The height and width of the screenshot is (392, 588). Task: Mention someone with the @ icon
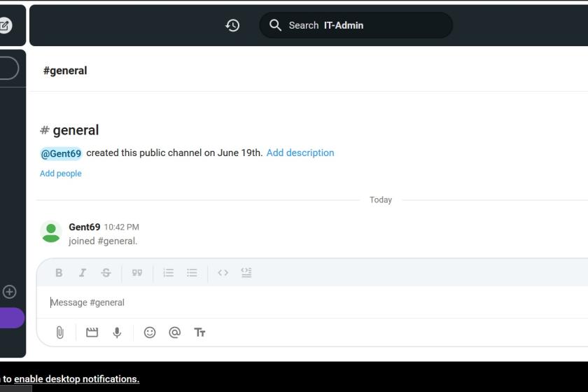[175, 332]
